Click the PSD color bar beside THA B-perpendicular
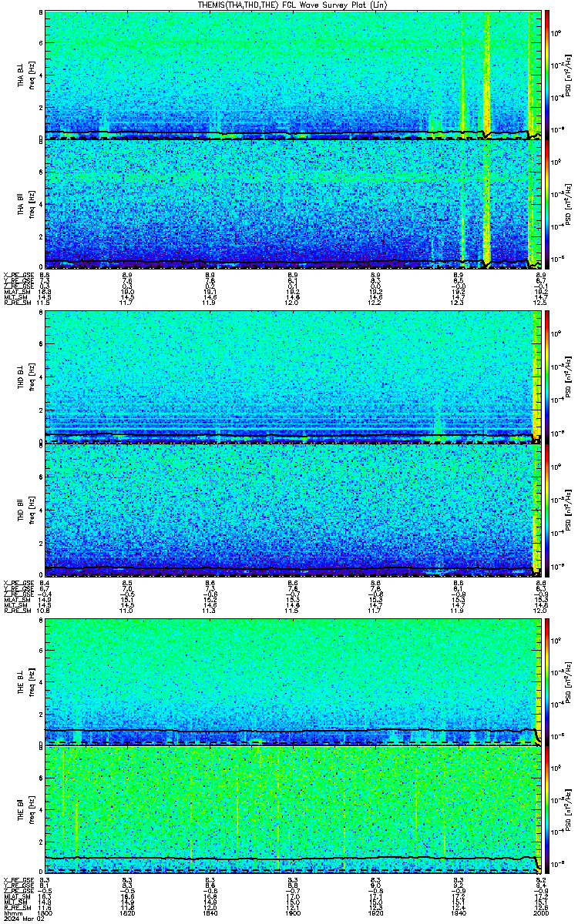The height and width of the screenshot is (924, 578). 547,75
